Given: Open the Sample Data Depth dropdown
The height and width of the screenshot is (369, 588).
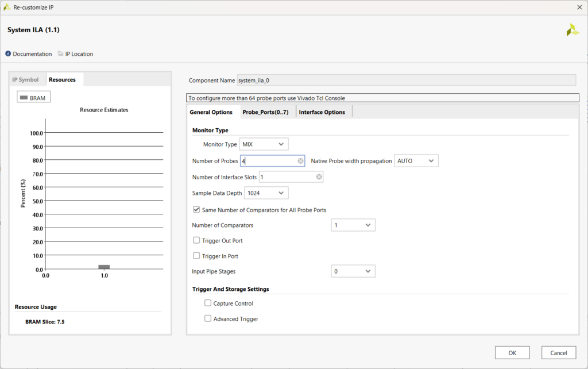Looking at the screenshot, I should click(266, 193).
